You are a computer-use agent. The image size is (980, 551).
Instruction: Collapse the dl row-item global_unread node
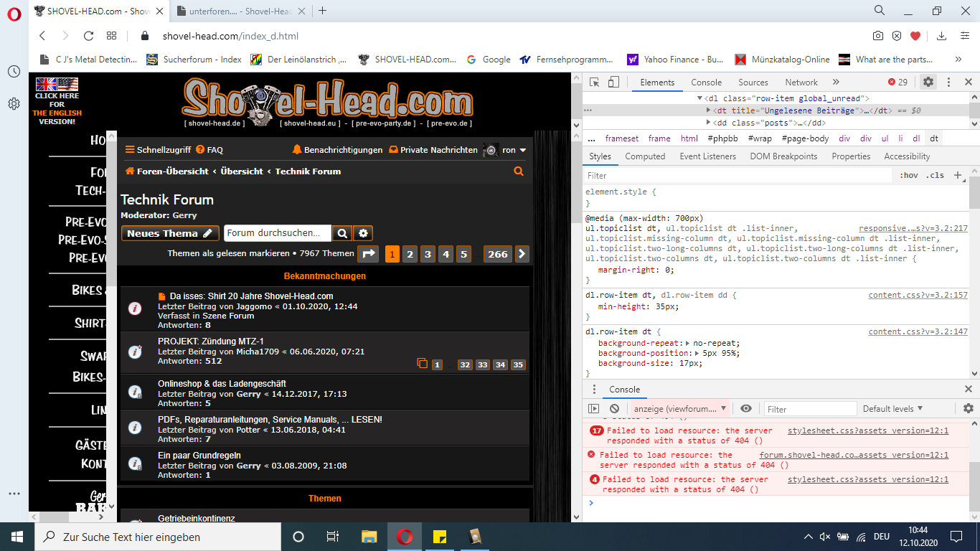click(x=700, y=98)
